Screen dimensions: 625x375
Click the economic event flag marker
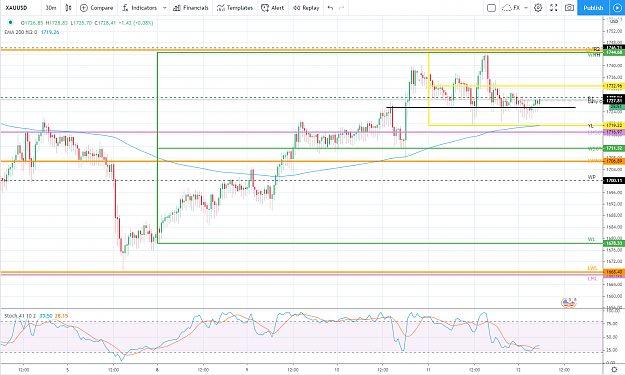569,303
